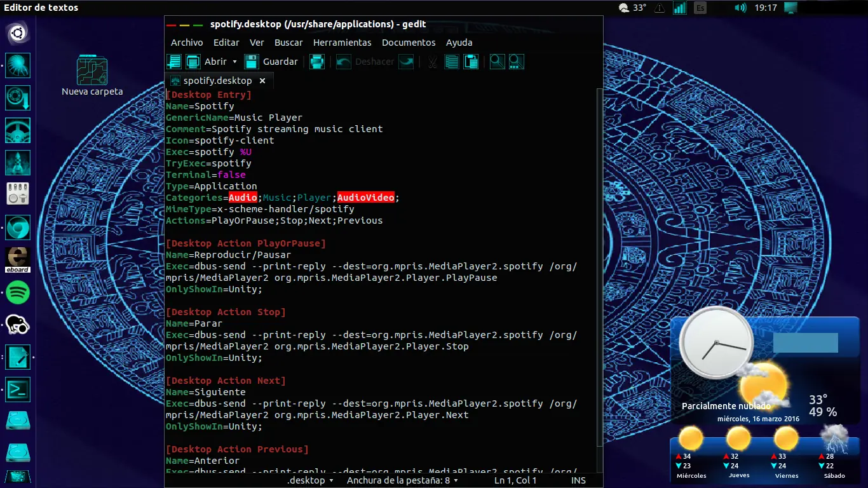
Task: Click the highlighted AudioVideo category word
Action: pyautogui.click(x=366, y=198)
